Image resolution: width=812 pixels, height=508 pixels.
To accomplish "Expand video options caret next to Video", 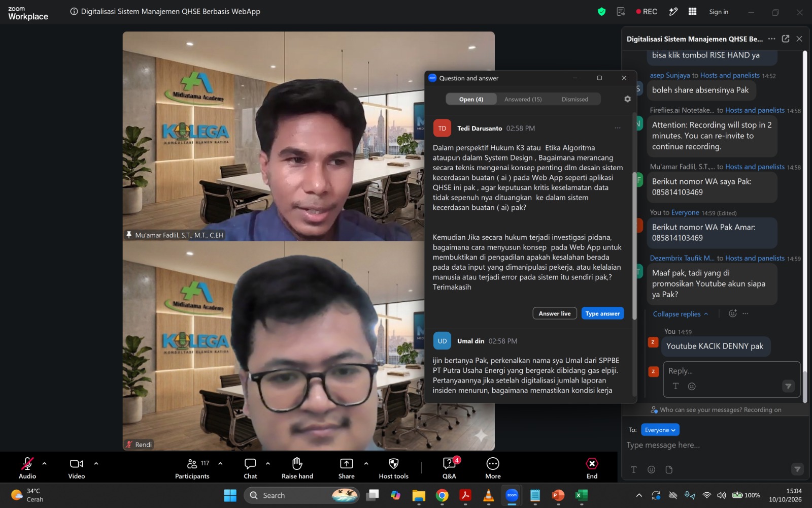I will (96, 463).
